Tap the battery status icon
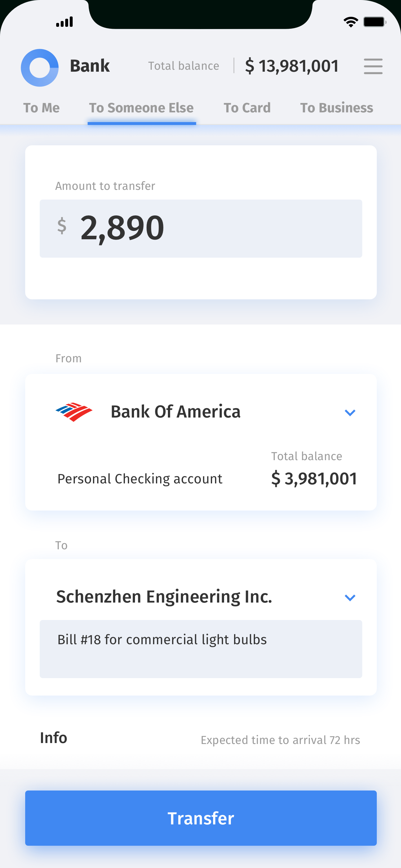The height and width of the screenshot is (868, 401). 374,22
